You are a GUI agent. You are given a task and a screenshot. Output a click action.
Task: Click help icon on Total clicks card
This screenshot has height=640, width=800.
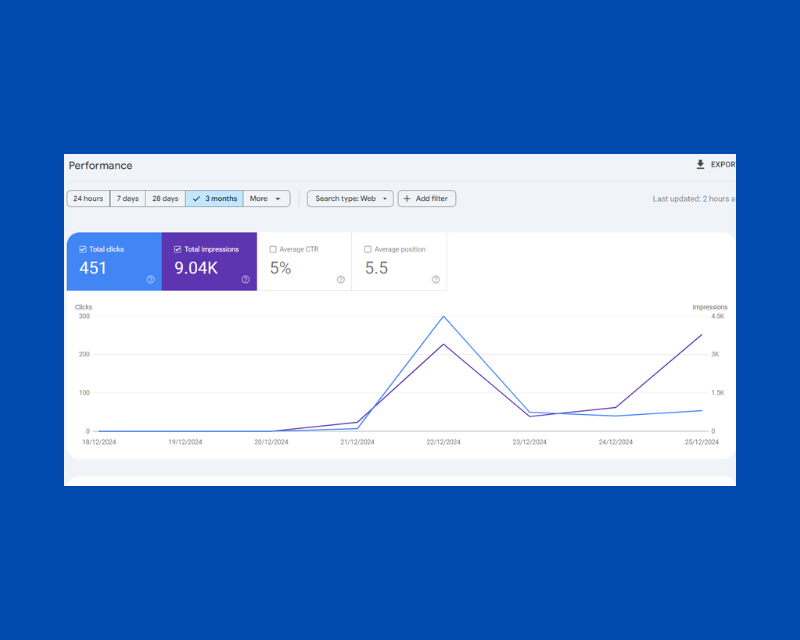click(x=150, y=280)
